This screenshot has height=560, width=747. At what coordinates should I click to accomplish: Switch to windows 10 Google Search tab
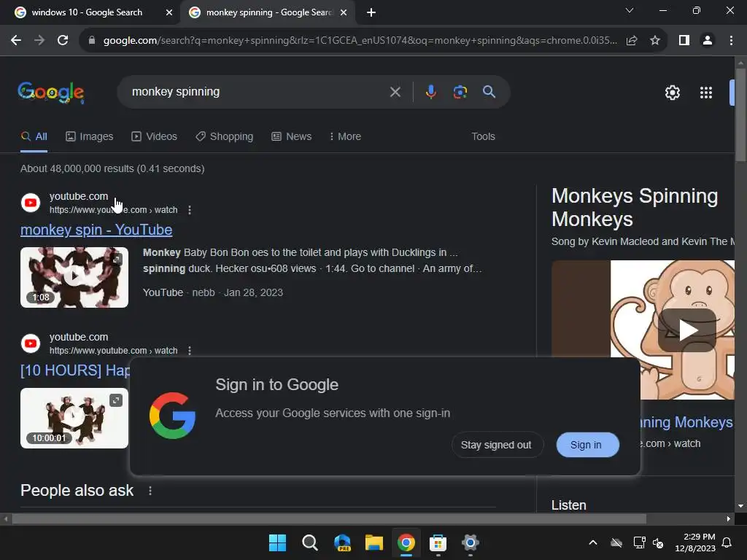point(88,12)
